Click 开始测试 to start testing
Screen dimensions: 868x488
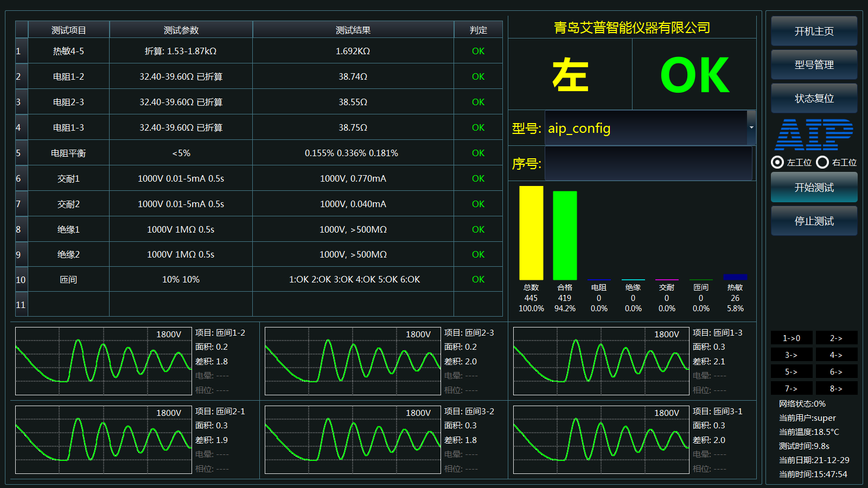813,187
